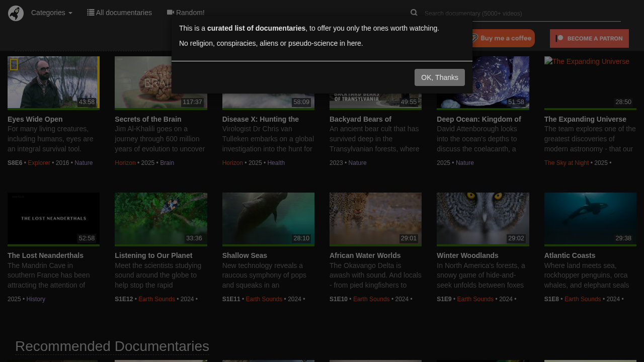Screen dimensions: 644x362
Task: Click the rocket logo icon
Action: [16, 13]
